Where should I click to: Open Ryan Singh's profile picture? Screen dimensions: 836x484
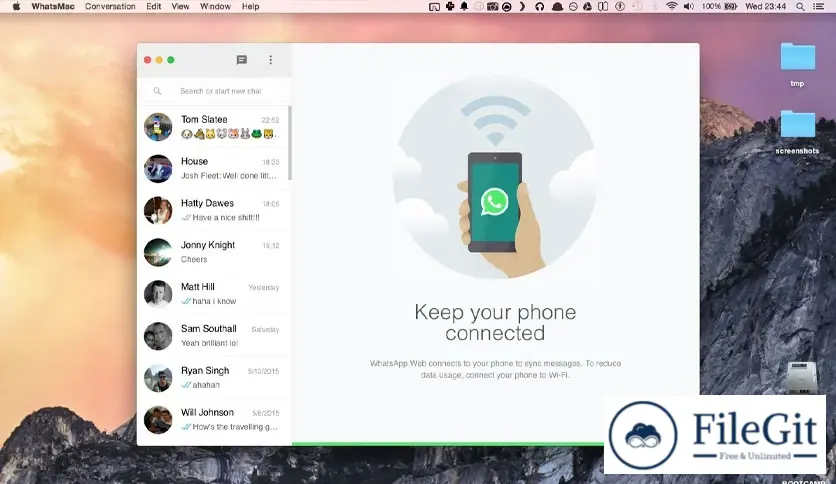[x=158, y=378]
